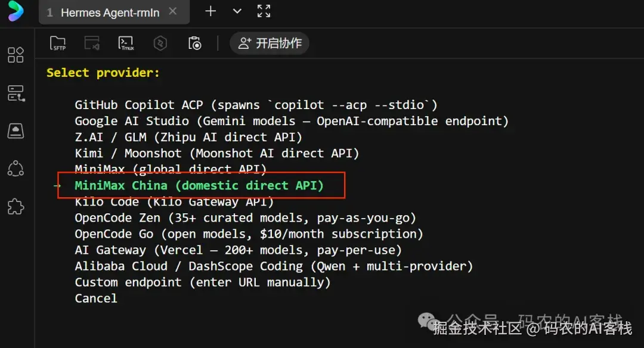Select GitHub Copilot ACP provider
The height and width of the screenshot is (348, 644).
256,105
